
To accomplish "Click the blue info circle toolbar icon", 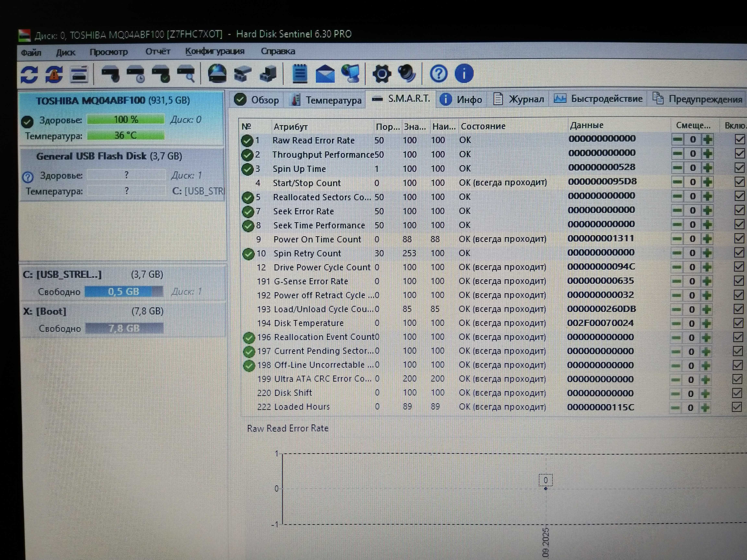I will [464, 73].
